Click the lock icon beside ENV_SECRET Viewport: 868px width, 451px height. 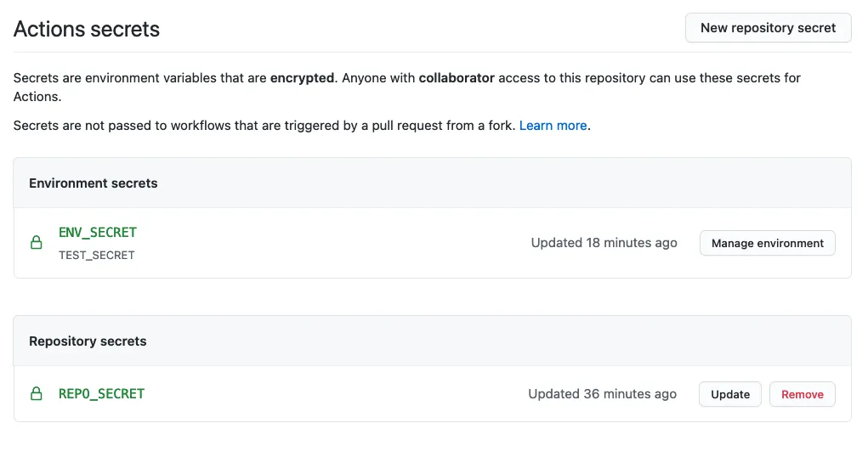tap(37, 243)
